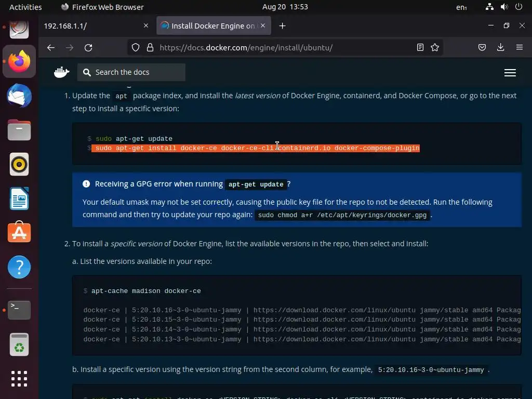Launch Firefox from the dock

click(x=19, y=61)
